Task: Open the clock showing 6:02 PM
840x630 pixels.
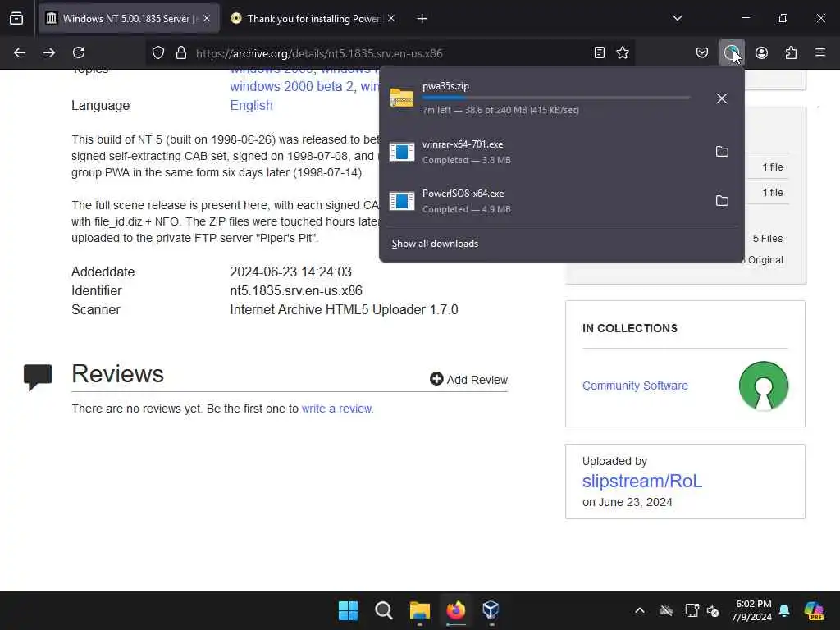Action: (752, 610)
